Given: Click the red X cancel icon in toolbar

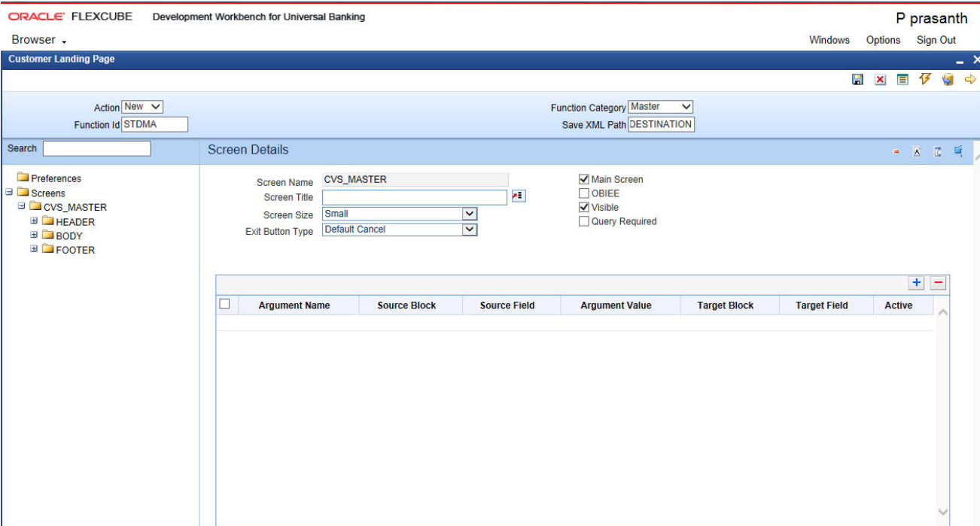Looking at the screenshot, I should pyautogui.click(x=880, y=80).
